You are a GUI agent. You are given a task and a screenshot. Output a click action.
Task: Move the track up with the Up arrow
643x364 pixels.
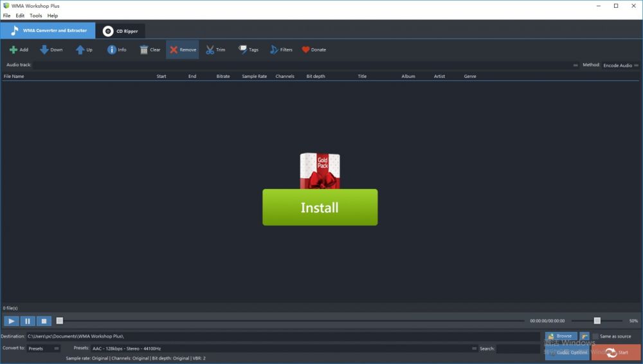[x=84, y=50]
